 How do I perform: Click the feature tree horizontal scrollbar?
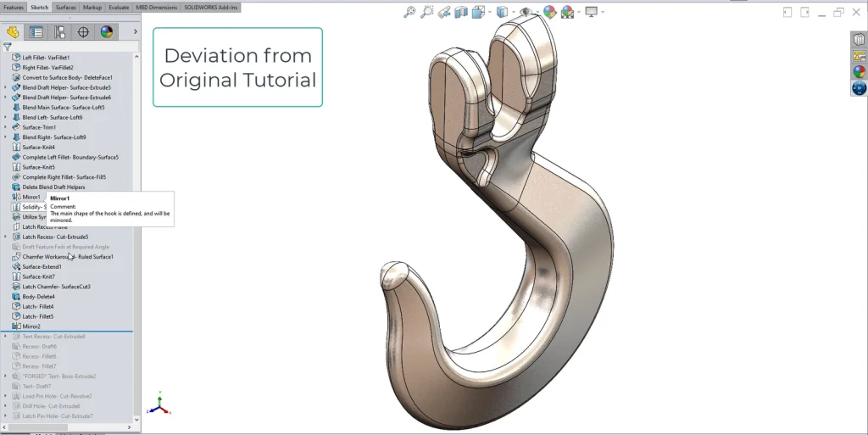51,427
